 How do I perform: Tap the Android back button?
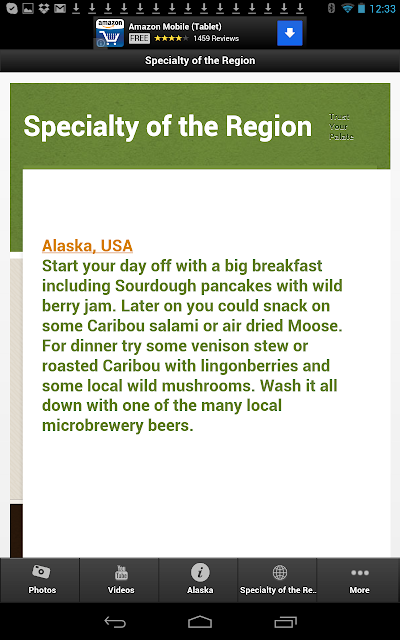115,622
